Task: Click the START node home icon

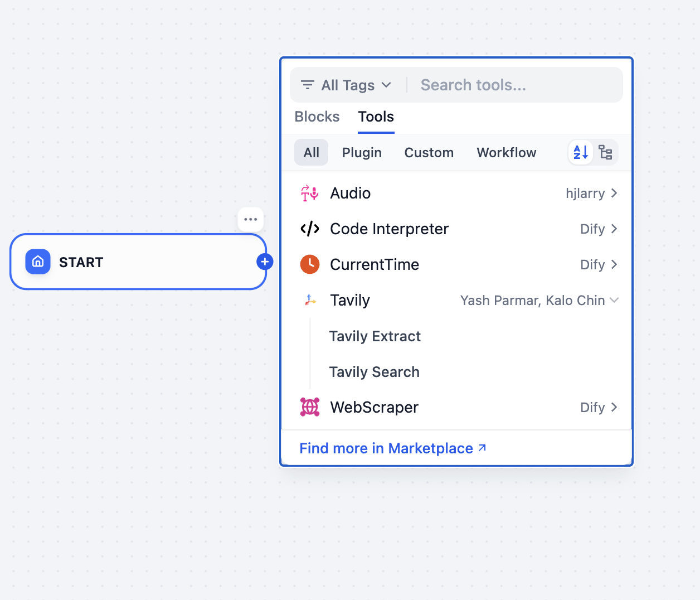Action: (x=38, y=262)
